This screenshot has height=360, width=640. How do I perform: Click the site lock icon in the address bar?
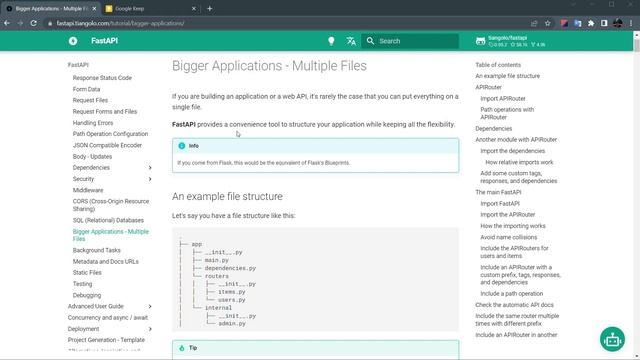(x=50, y=23)
